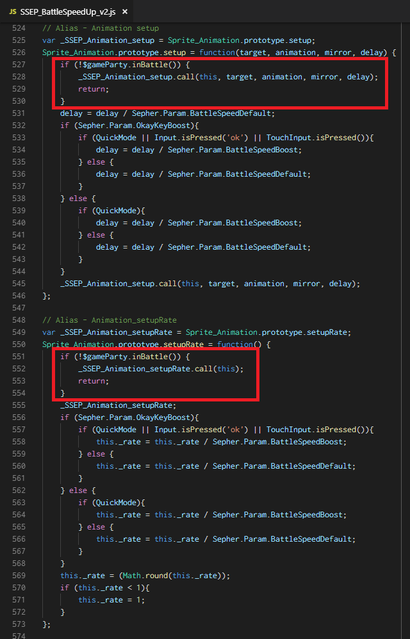Click 'Sprite_Animation.prototype.setupRate;' on line 549

click(269, 332)
